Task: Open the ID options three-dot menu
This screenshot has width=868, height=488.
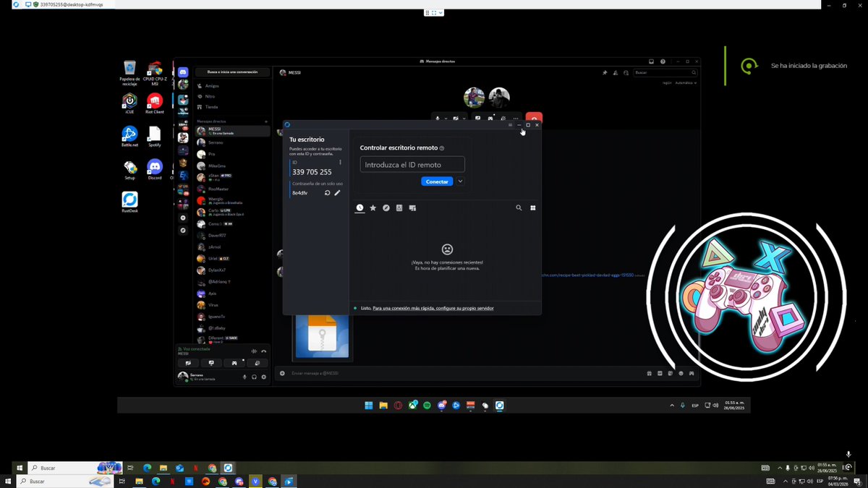Action: (x=340, y=163)
